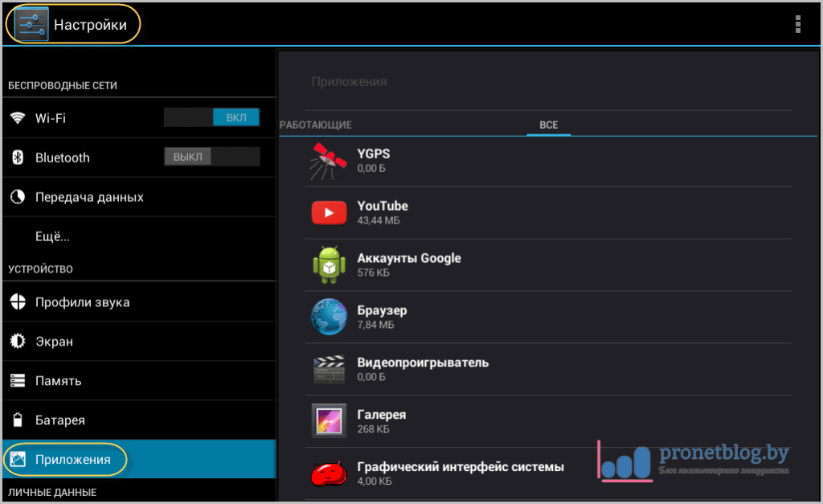Image resolution: width=823 pixels, height=504 pixels.
Task: Open Профили звука settings
Action: pos(82,302)
